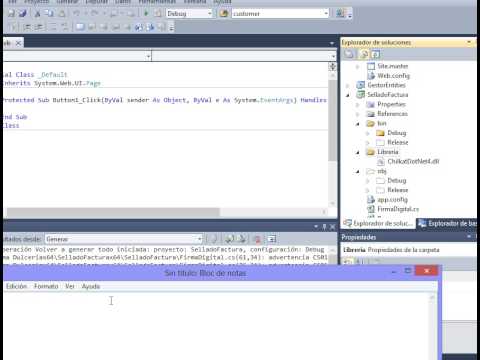This screenshot has width=480, height=360.
Task: Open the Ayuda menu in Notepad
Action: [x=91, y=286]
